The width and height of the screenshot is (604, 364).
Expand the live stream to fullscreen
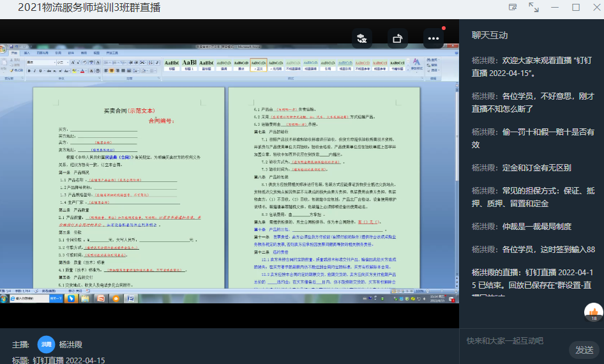coord(534,7)
